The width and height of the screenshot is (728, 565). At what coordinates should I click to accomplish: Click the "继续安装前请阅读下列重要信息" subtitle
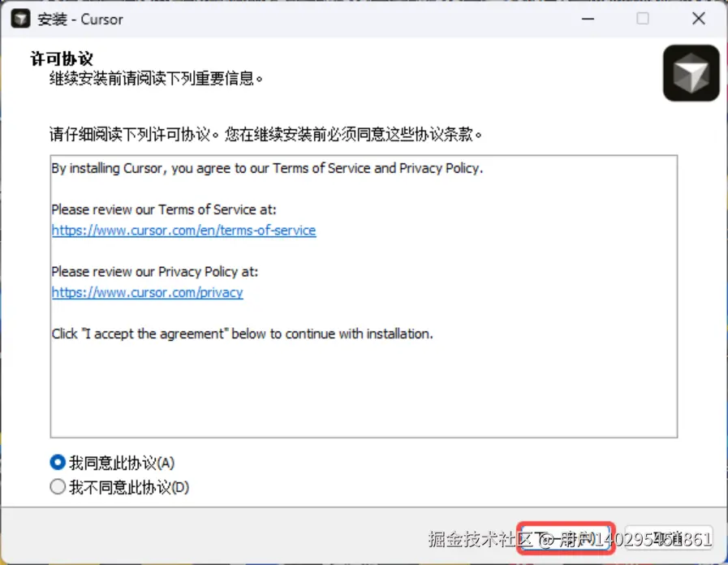click(x=156, y=78)
